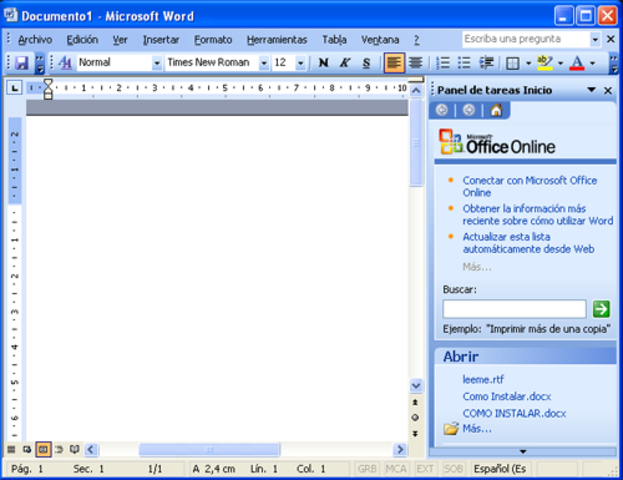Open the Styles and Formatting icon
623x480 pixels.
[x=65, y=63]
